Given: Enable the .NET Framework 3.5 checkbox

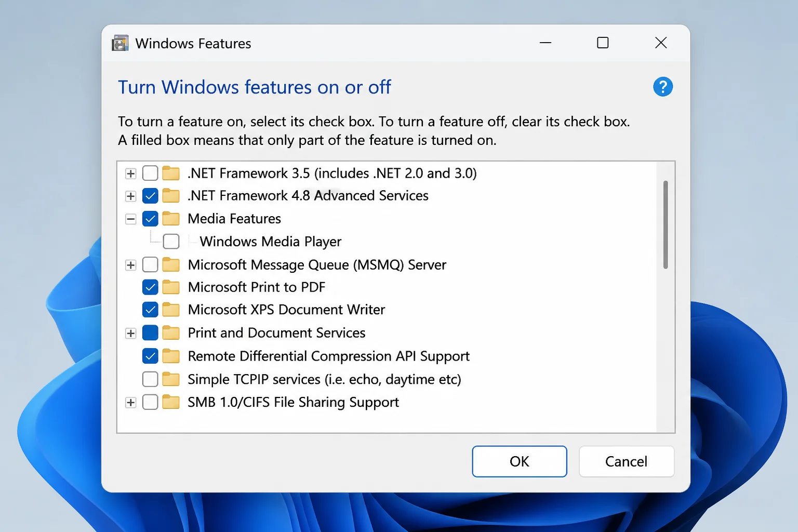Looking at the screenshot, I should coord(150,173).
